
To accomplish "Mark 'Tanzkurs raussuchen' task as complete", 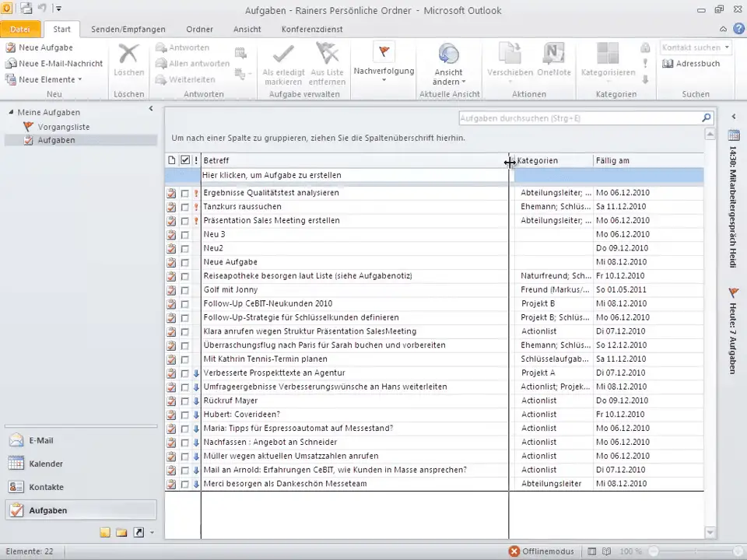I will (x=184, y=207).
